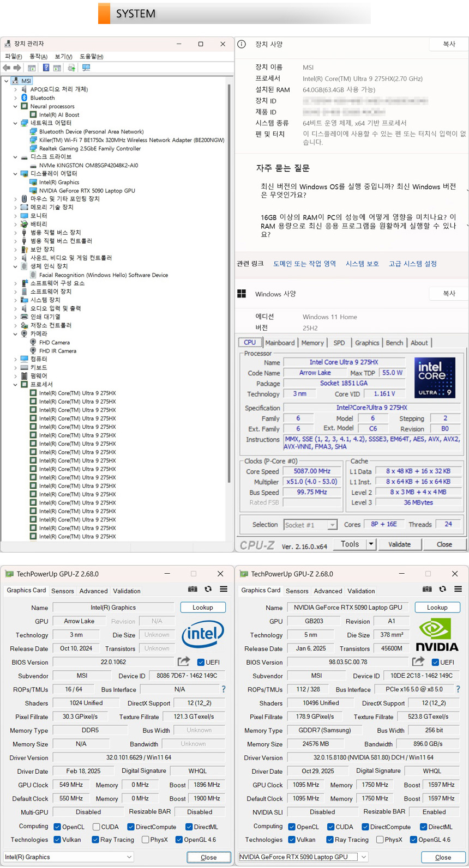Screen dimensions: 469x868
Task: Uncheck the UEFI checkbox in NVIDIA GPU-Z window
Action: click(435, 662)
